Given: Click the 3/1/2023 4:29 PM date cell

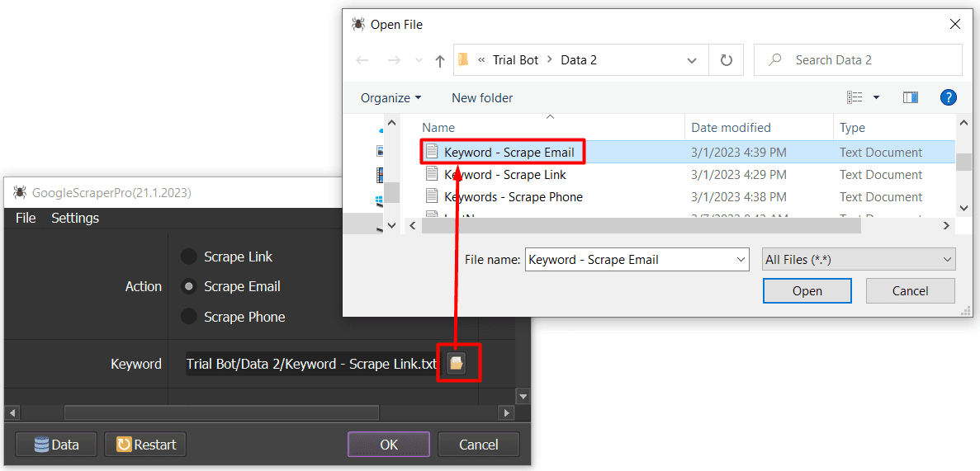Looking at the screenshot, I should coord(739,174).
